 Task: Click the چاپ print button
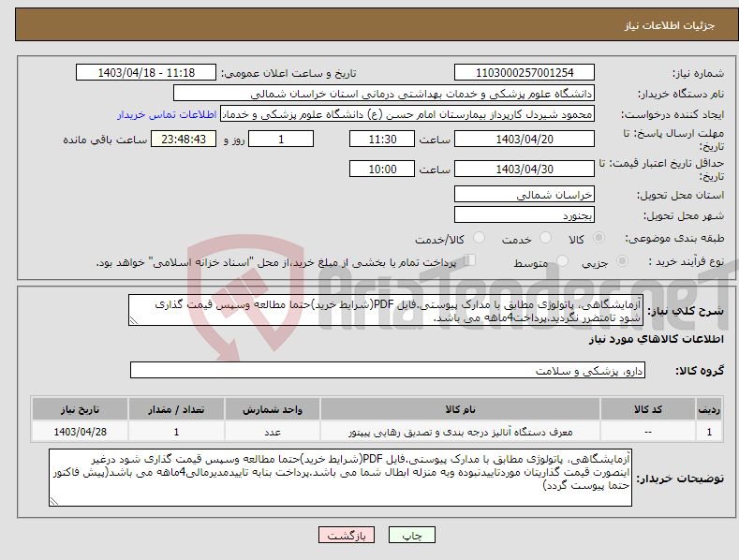click(412, 535)
